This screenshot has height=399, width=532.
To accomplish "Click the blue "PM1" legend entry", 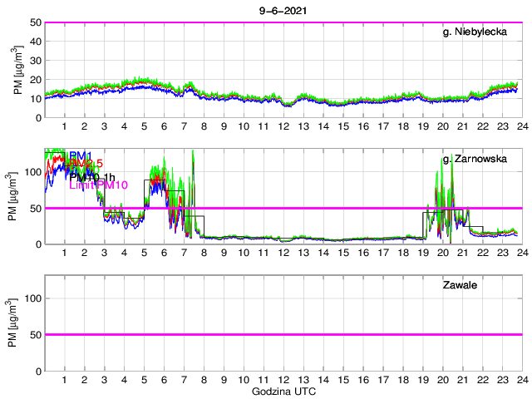I will (81, 155).
